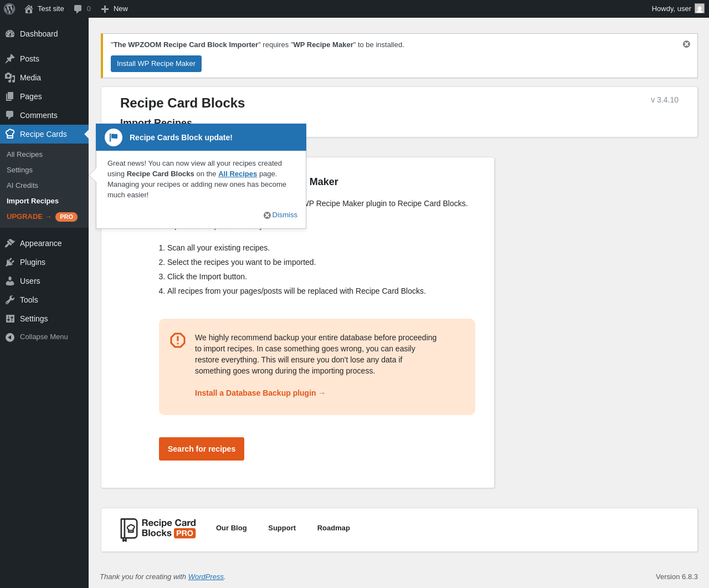Click Test site name in admin bar
The image size is (709, 588).
[51, 9]
